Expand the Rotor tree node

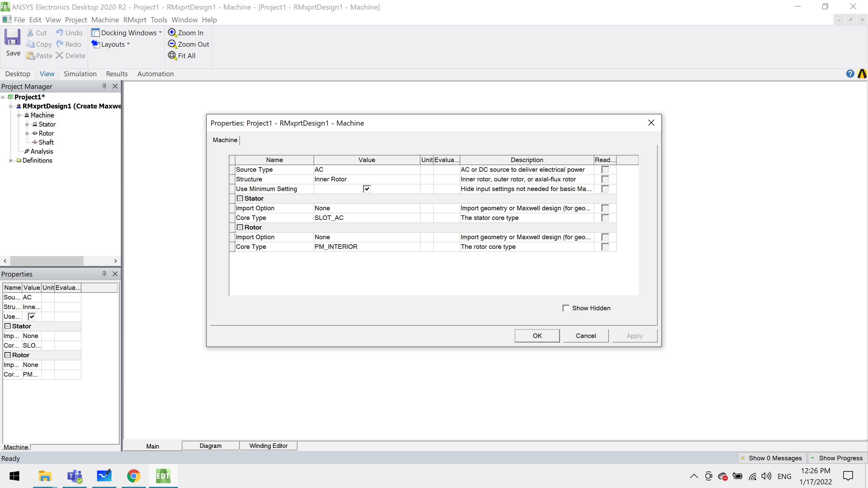pyautogui.click(x=27, y=133)
